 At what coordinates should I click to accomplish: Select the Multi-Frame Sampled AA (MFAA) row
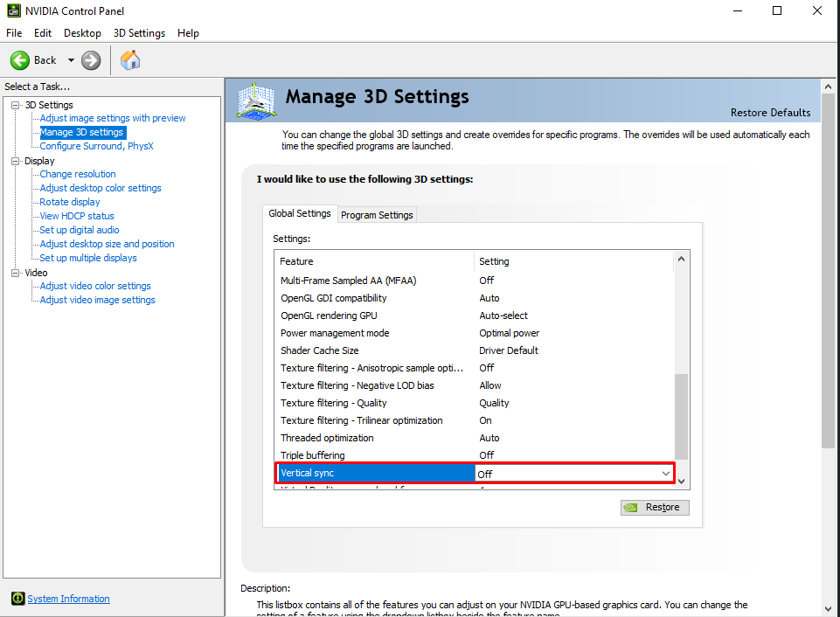point(474,281)
